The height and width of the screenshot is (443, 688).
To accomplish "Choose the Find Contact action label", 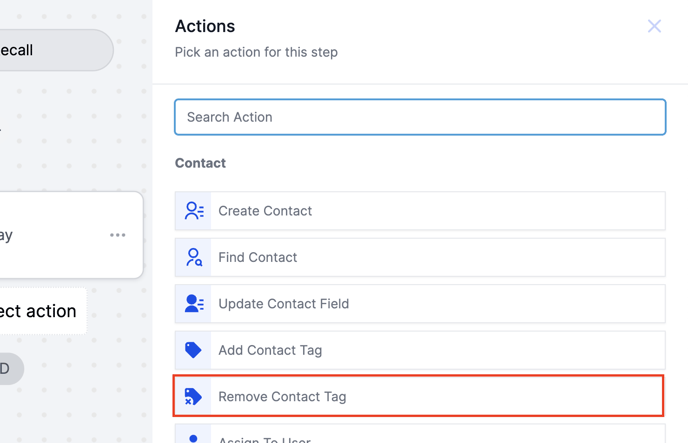I will click(258, 258).
